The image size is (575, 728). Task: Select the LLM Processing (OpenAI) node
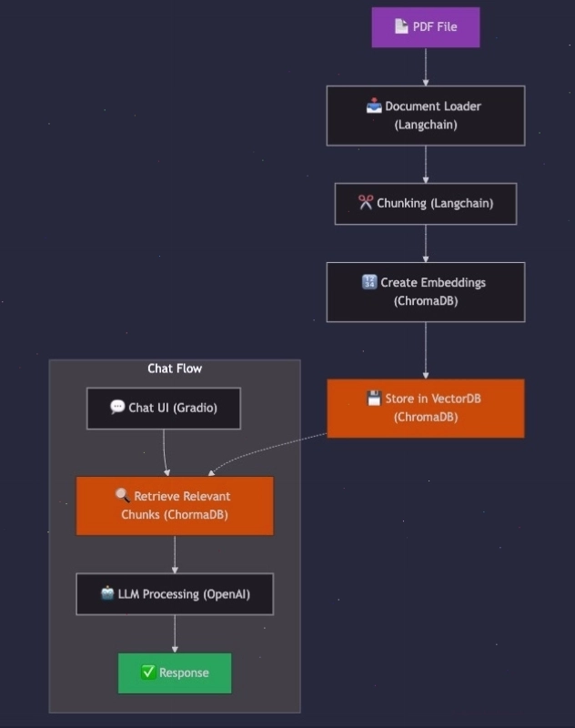[x=175, y=594]
